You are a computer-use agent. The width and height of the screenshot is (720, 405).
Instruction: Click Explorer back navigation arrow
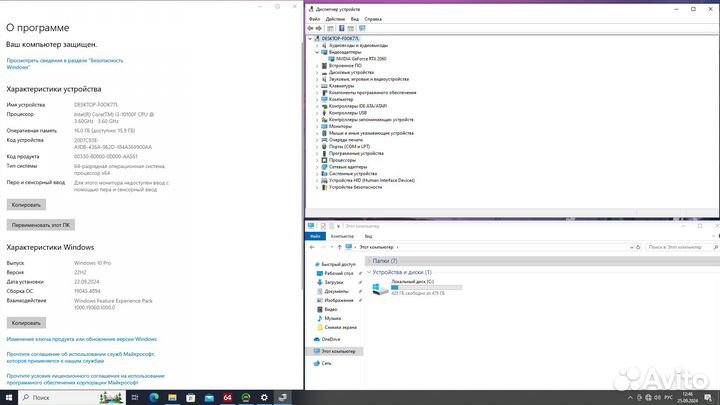click(312, 247)
